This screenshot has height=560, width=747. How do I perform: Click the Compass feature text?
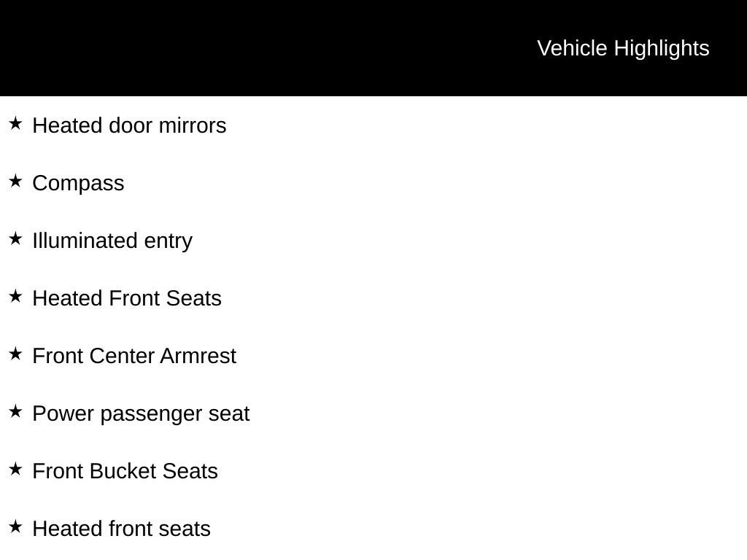point(78,184)
